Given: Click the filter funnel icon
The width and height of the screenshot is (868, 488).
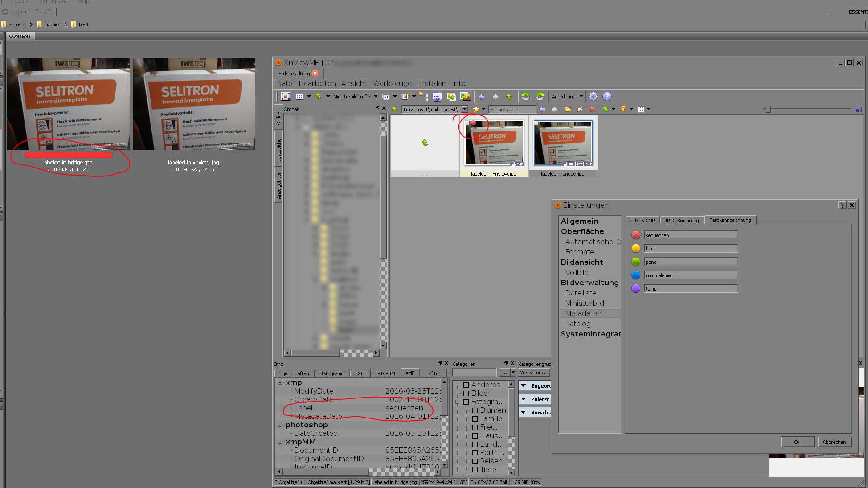Looking at the screenshot, I should pyautogui.click(x=623, y=109).
